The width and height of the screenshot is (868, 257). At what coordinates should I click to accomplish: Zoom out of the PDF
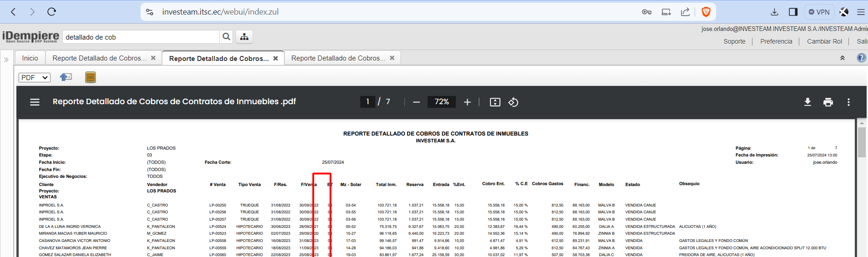[416, 102]
